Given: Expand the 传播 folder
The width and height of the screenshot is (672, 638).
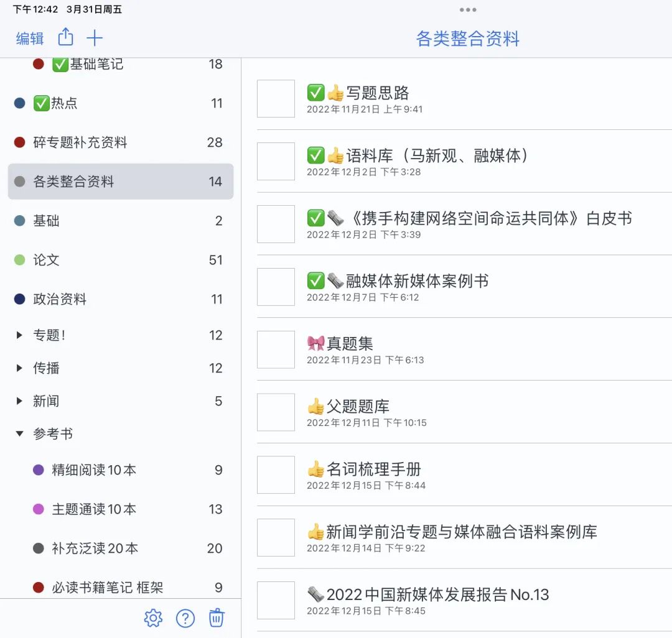Looking at the screenshot, I should click(19, 368).
